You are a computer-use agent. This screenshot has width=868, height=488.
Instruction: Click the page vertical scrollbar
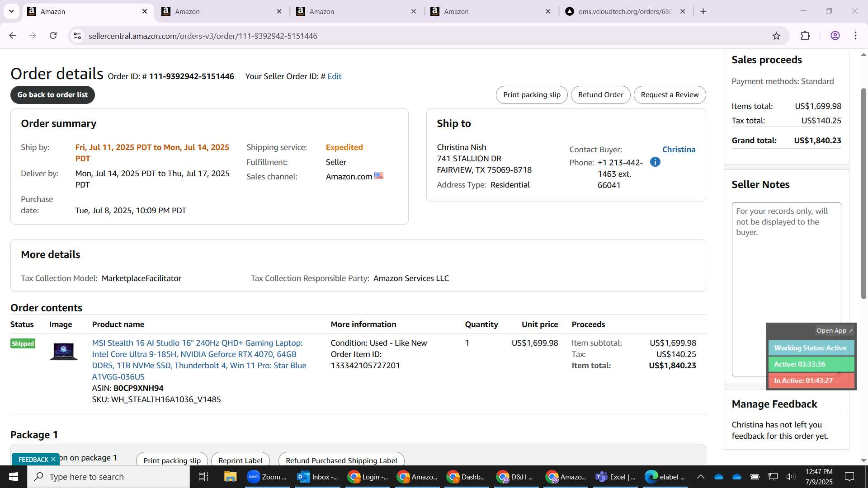tap(863, 193)
